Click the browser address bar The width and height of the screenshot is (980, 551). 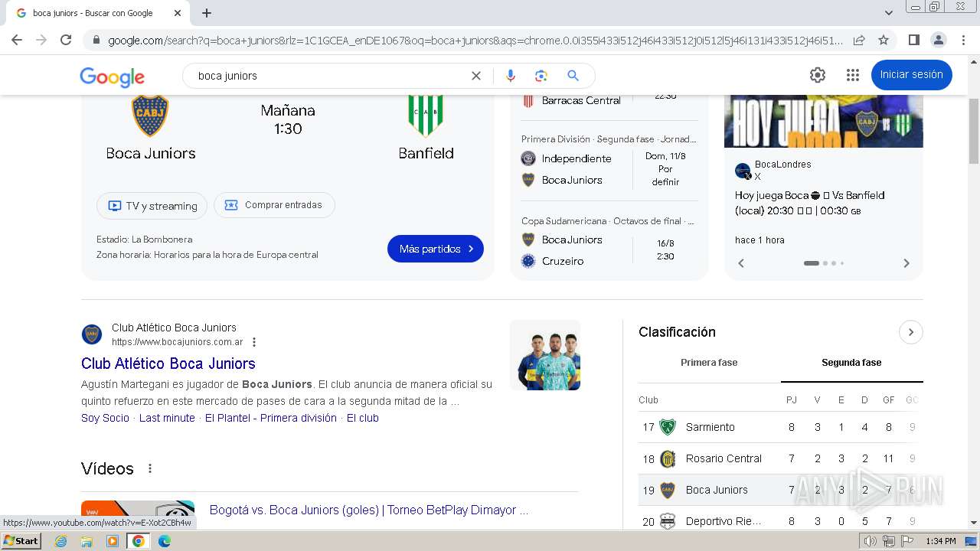pyautogui.click(x=475, y=40)
